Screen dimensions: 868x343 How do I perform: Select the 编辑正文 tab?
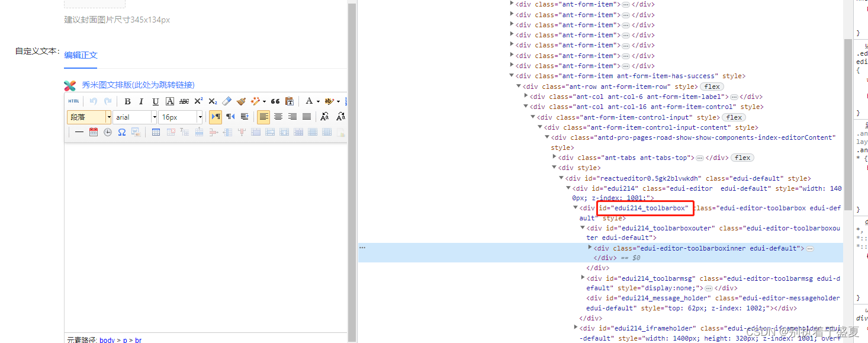click(x=81, y=55)
